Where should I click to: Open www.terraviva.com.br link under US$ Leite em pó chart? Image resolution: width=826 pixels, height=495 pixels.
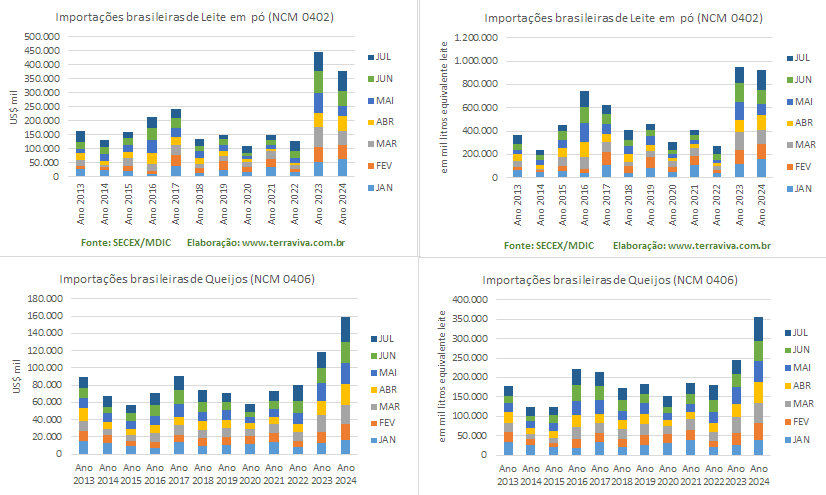point(293,243)
